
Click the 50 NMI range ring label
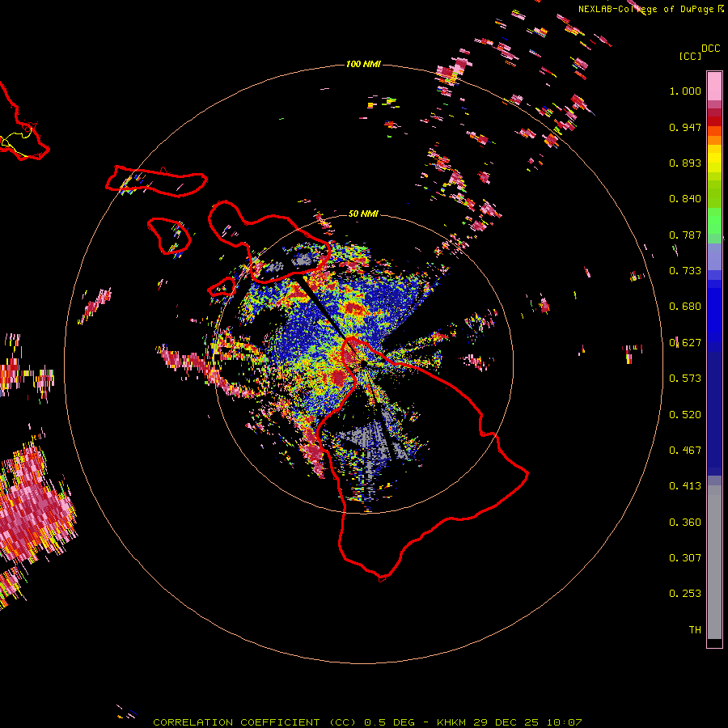(363, 214)
